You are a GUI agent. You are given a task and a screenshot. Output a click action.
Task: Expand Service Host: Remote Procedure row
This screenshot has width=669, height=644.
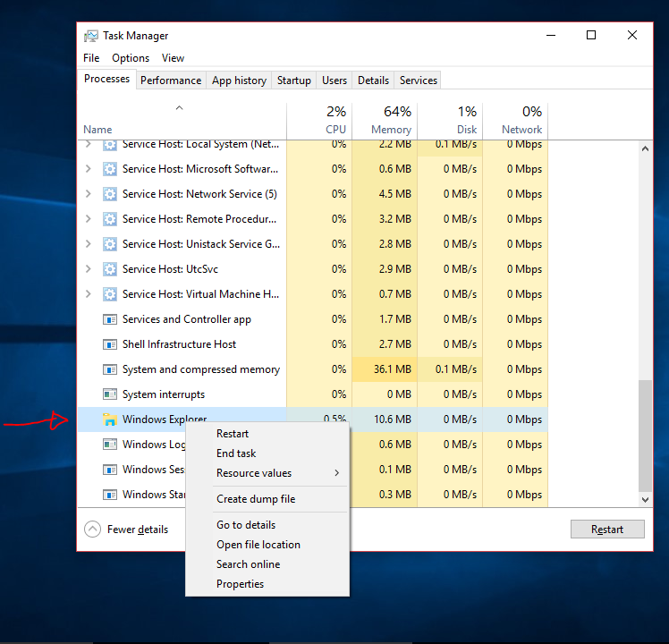(x=88, y=219)
